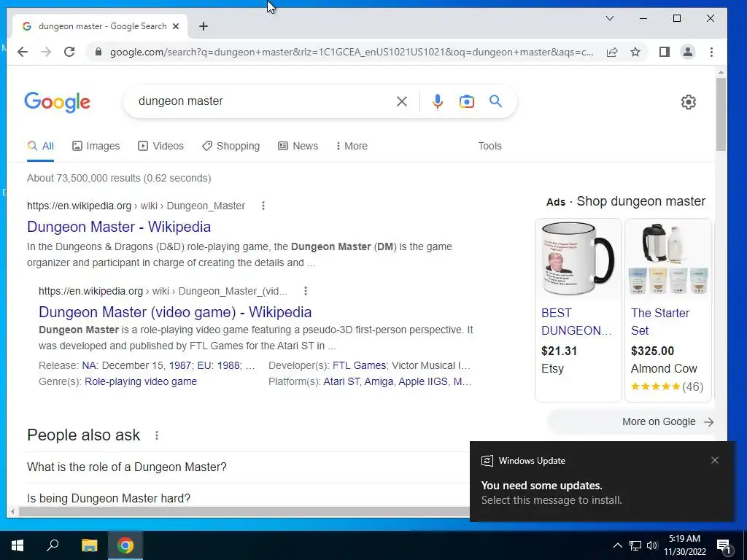747x560 pixels.
Task: Follow the Apple IIGS platform link
Action: [x=423, y=381]
